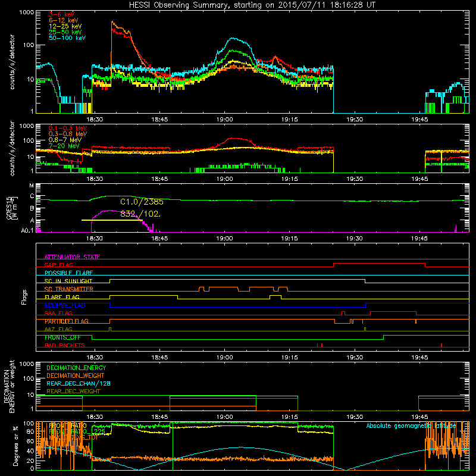
Task: Select the ECLIPSE_FLAG label
Action: (65, 305)
